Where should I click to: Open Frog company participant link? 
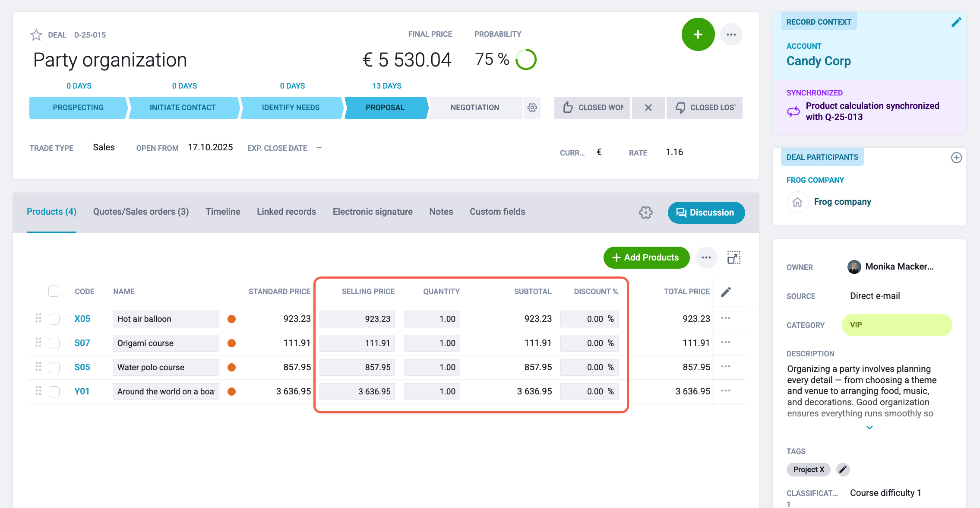pos(842,202)
